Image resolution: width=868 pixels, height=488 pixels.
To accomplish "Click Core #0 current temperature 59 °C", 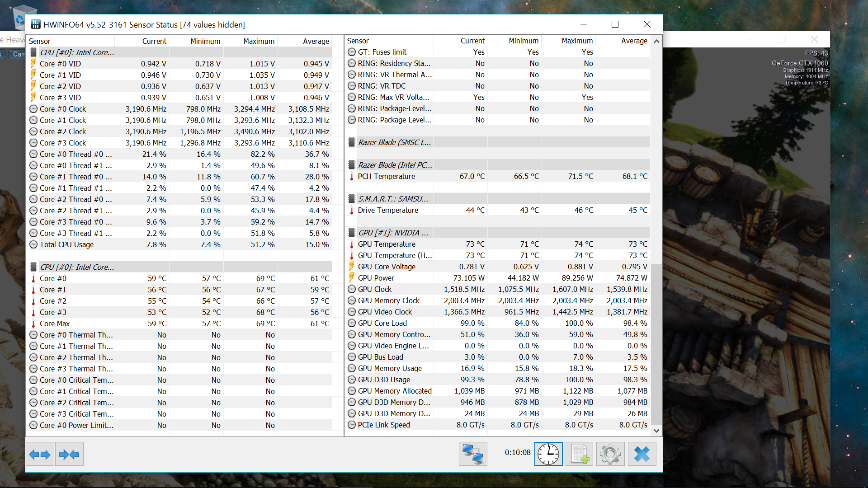I will click(x=157, y=278).
